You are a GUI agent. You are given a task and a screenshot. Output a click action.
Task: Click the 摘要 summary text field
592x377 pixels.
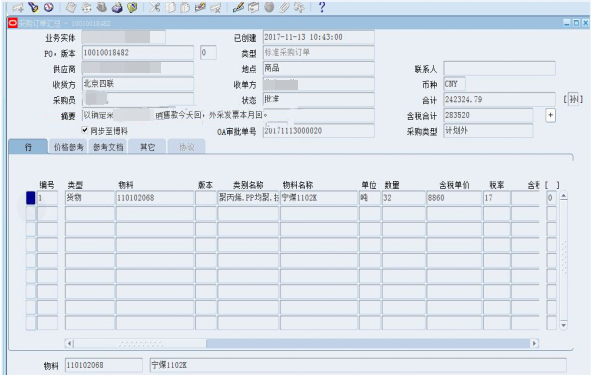[228, 115]
